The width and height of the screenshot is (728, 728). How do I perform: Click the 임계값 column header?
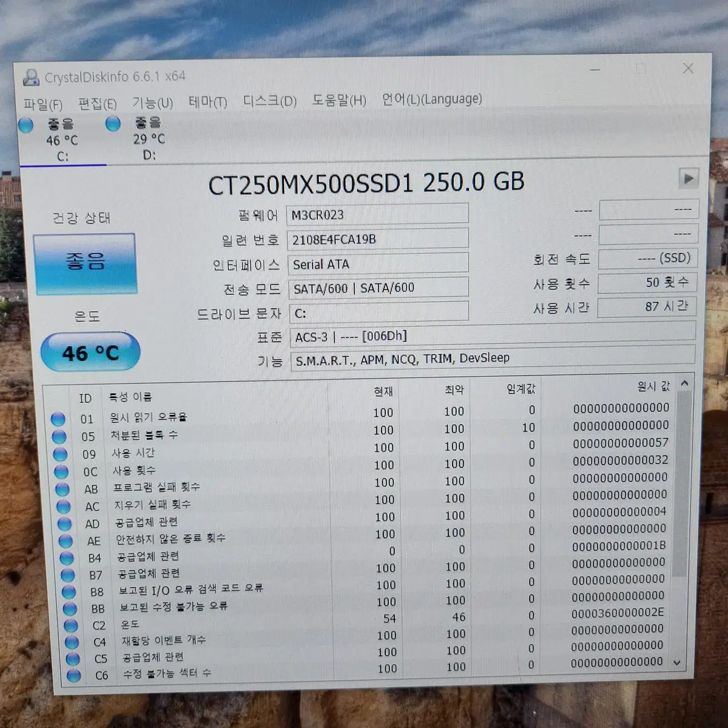521,388
